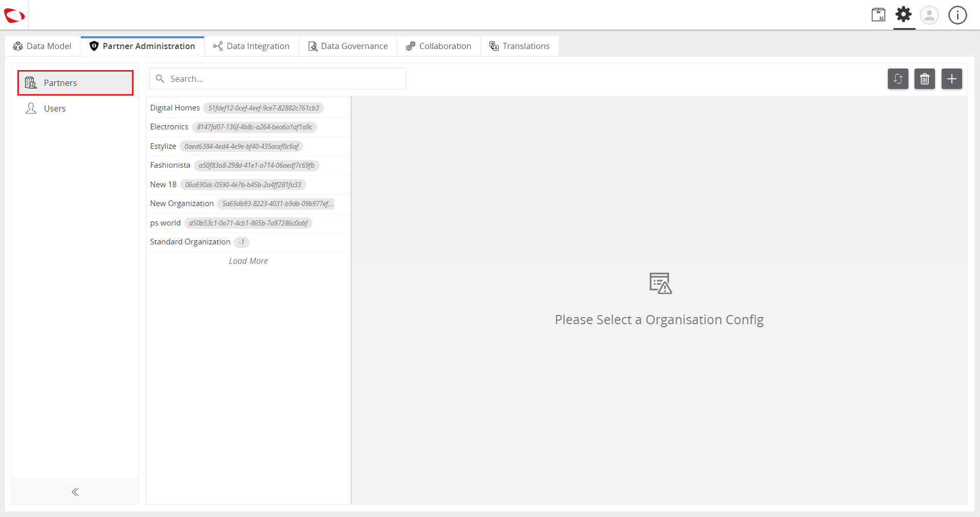980x517 pixels.
Task: Open the calendar icon in header
Action: 878,15
